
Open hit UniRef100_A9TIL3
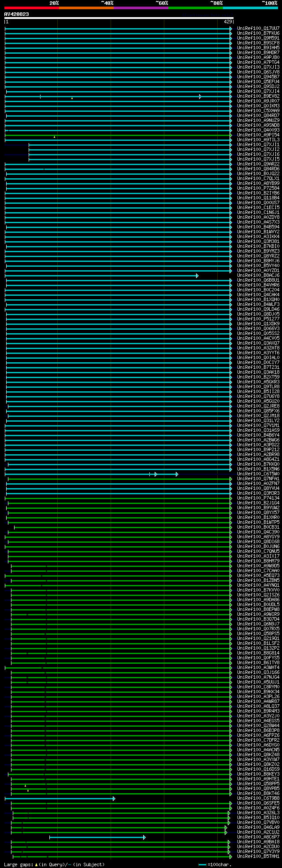coord(258,140)
